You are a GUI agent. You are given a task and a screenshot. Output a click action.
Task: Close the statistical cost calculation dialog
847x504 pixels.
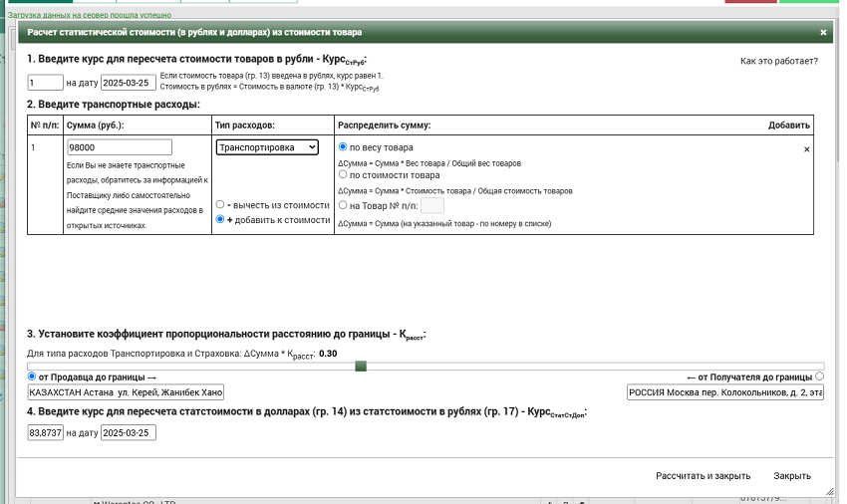823,33
